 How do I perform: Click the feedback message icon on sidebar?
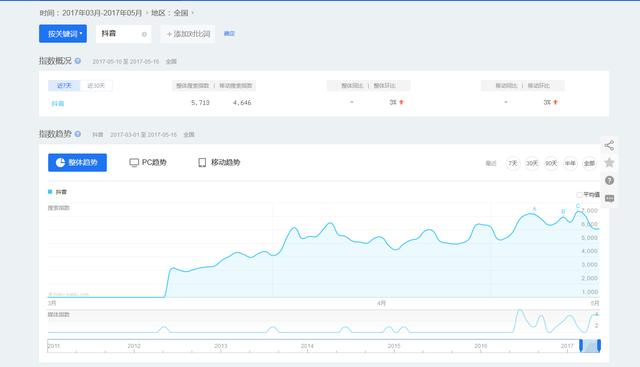(x=609, y=198)
